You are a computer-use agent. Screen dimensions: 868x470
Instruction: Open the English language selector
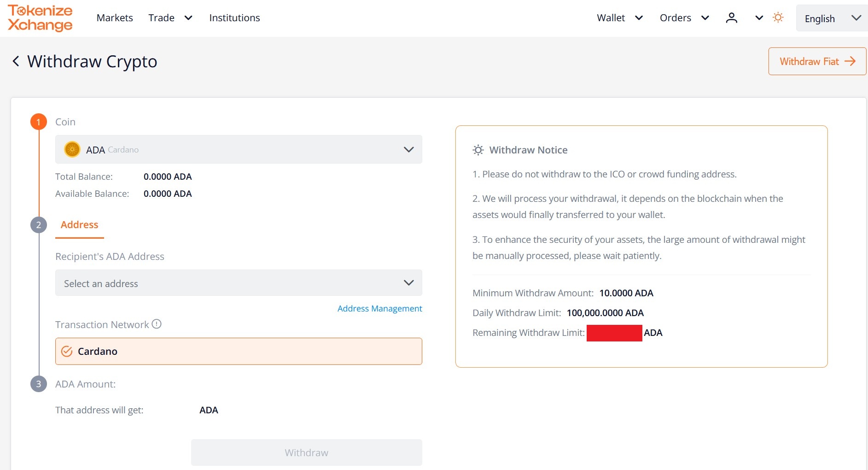click(x=832, y=18)
